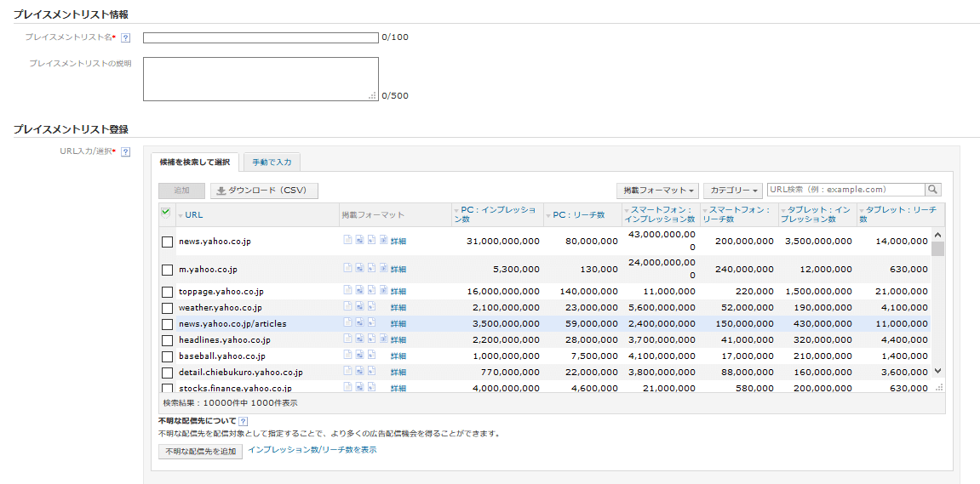Click the description textarea resize grip

[x=373, y=96]
